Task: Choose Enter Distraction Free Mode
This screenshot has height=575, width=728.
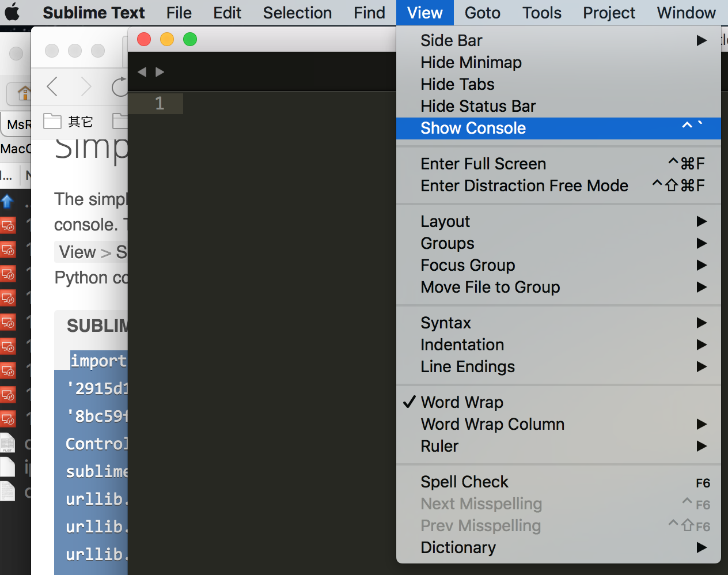Action: 559,186
